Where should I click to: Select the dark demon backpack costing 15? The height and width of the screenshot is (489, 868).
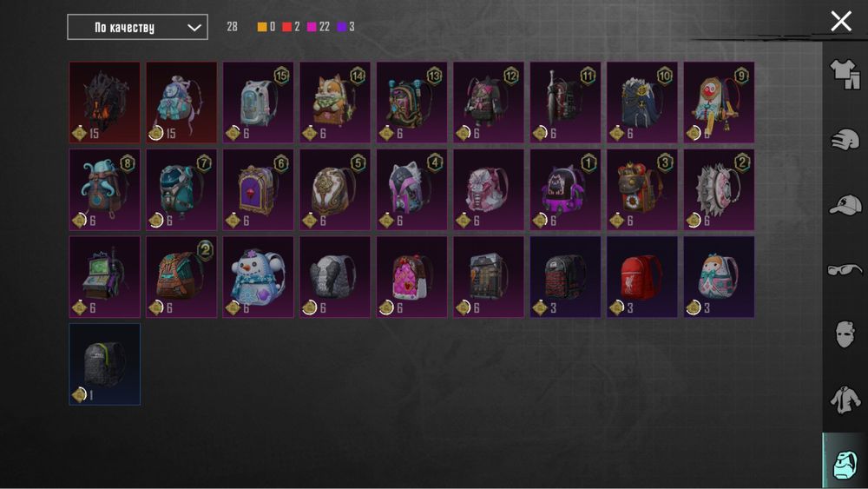coord(105,102)
